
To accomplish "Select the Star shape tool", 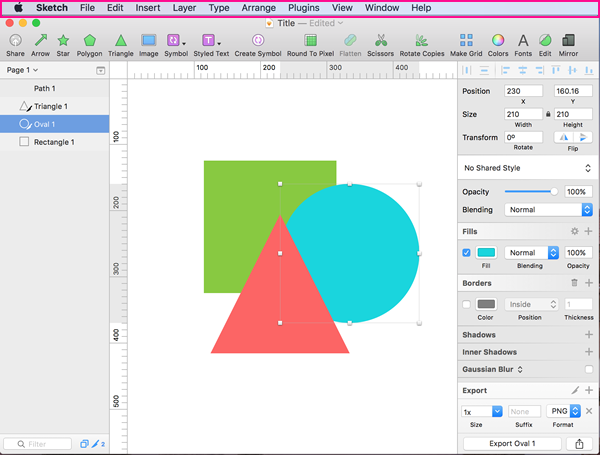I will click(x=63, y=41).
